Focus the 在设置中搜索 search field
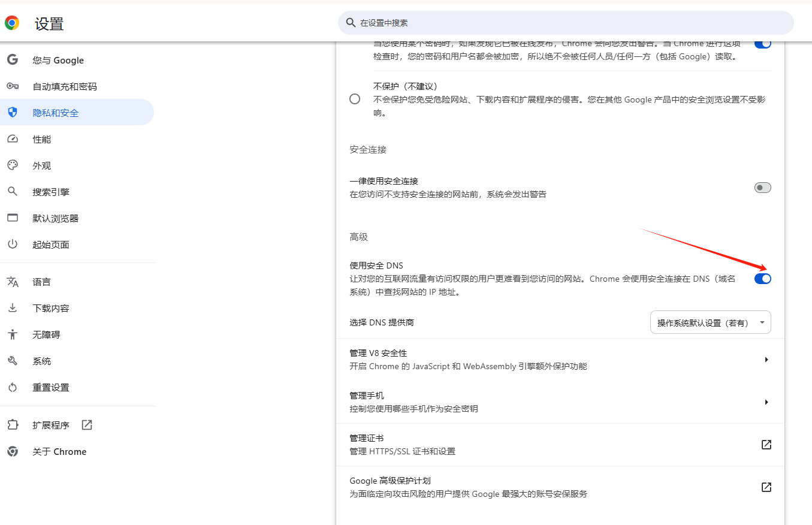812x525 pixels. (566, 23)
